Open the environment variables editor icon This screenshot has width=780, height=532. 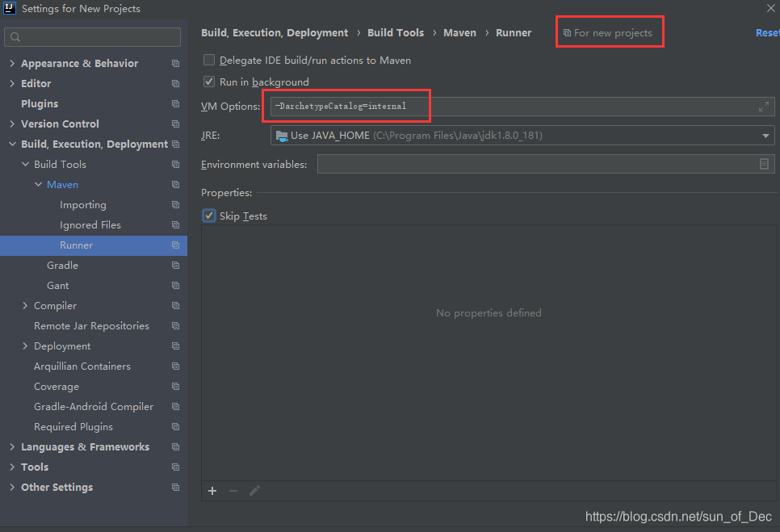point(764,164)
